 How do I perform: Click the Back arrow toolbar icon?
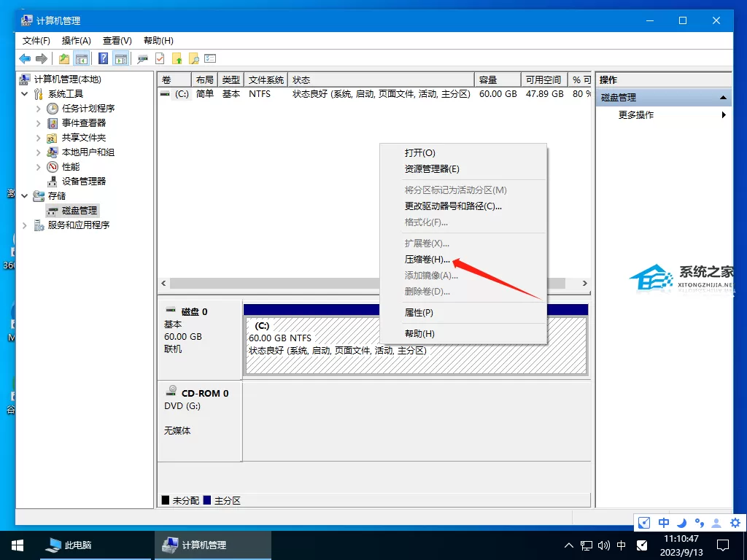tap(25, 58)
